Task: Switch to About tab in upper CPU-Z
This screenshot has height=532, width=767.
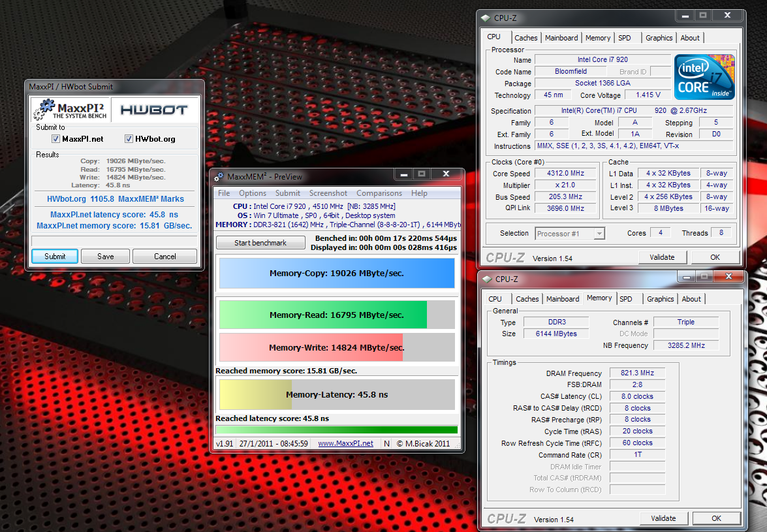Action: 690,38
